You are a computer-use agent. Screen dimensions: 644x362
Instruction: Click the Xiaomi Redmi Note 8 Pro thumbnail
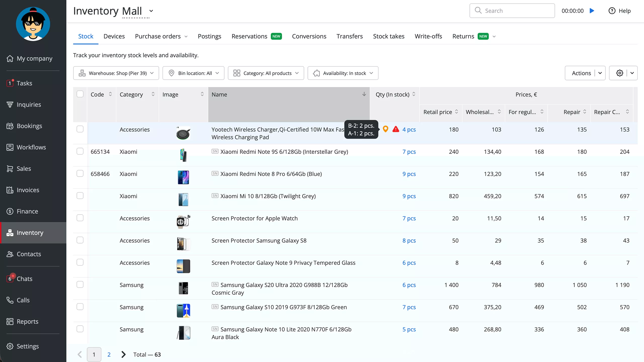click(183, 177)
